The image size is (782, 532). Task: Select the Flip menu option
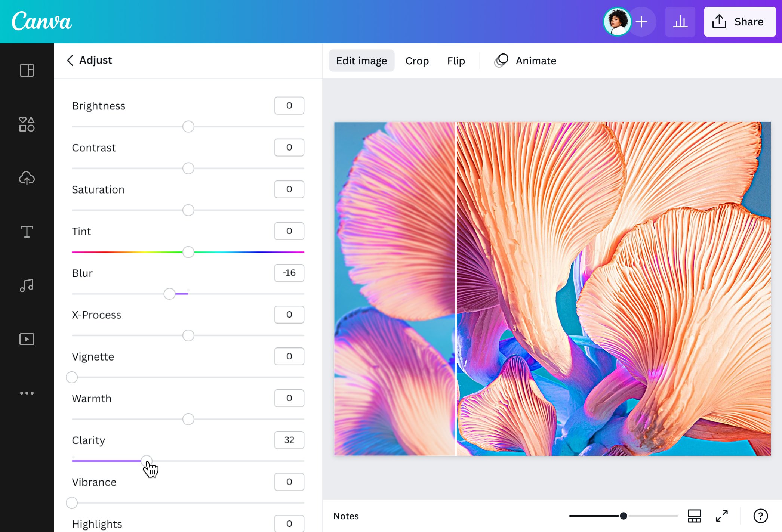pyautogui.click(x=456, y=61)
